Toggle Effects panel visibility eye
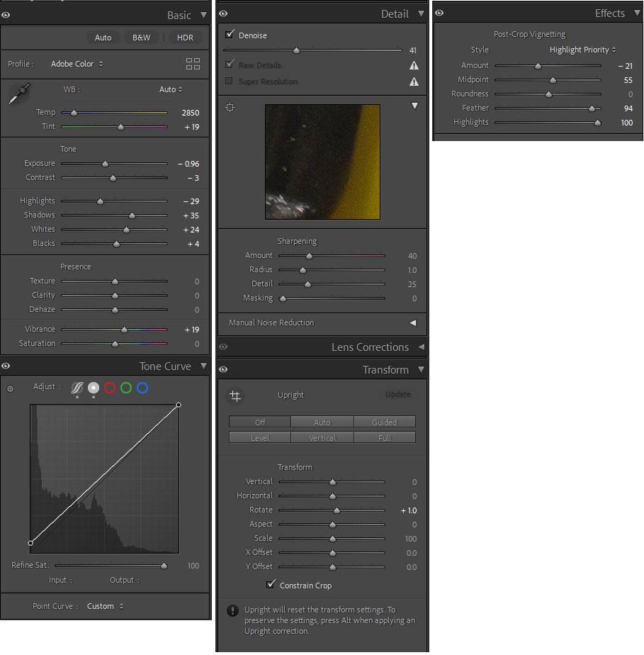The width and height of the screenshot is (644, 655). (439, 13)
